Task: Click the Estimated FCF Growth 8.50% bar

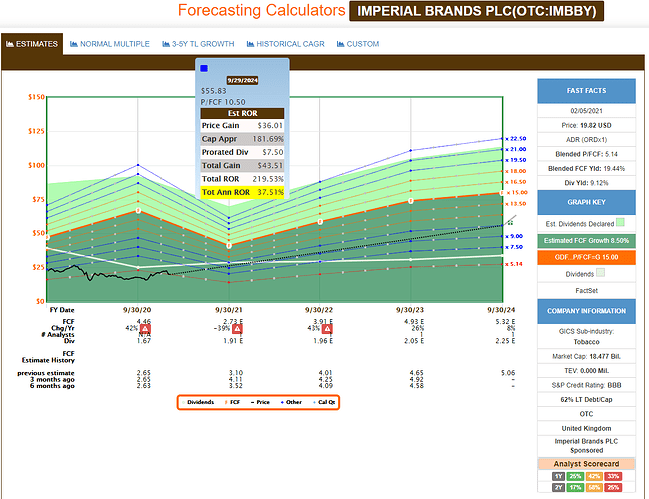Action: (587, 241)
